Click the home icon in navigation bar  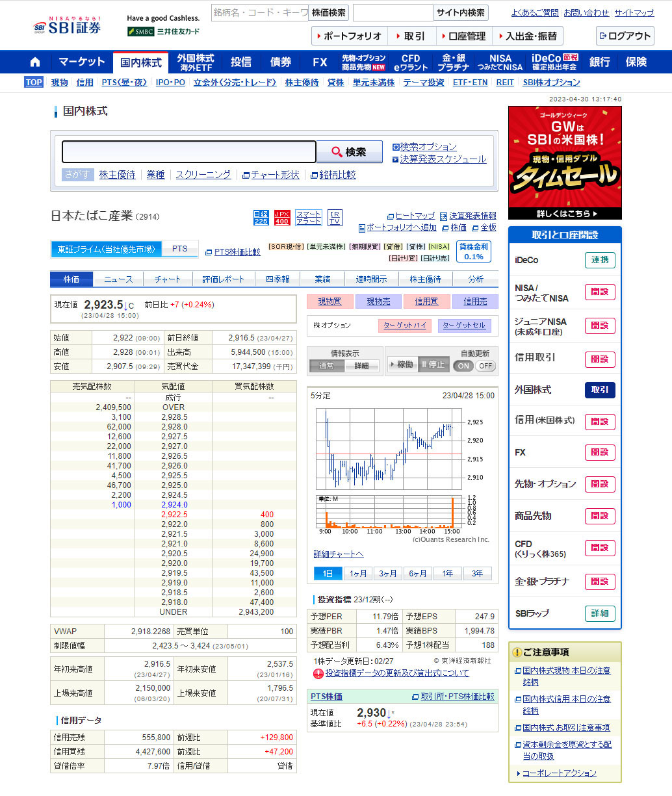pos(35,62)
